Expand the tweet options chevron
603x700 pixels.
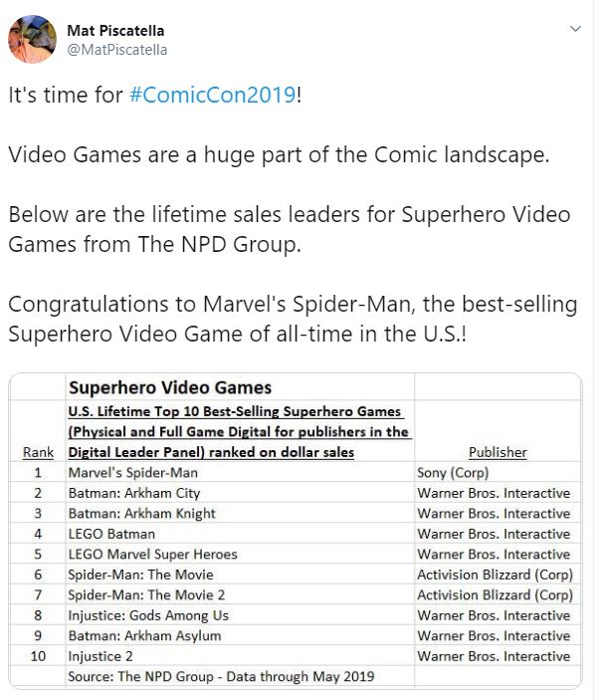pyautogui.click(x=574, y=29)
